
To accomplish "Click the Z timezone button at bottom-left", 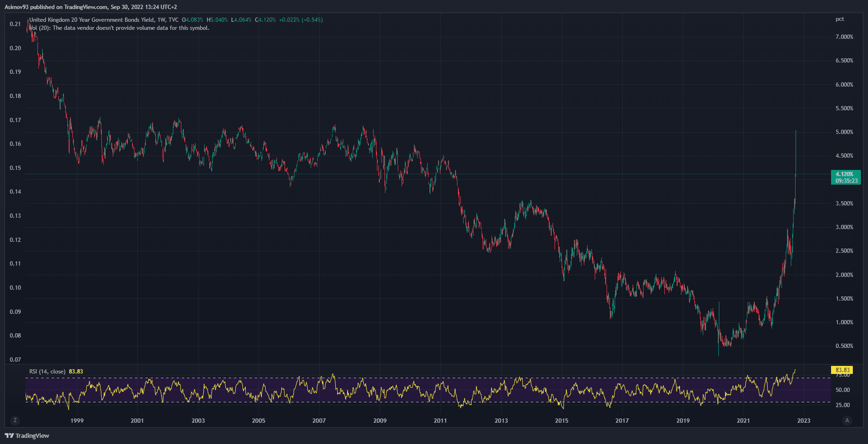I will [x=15, y=420].
